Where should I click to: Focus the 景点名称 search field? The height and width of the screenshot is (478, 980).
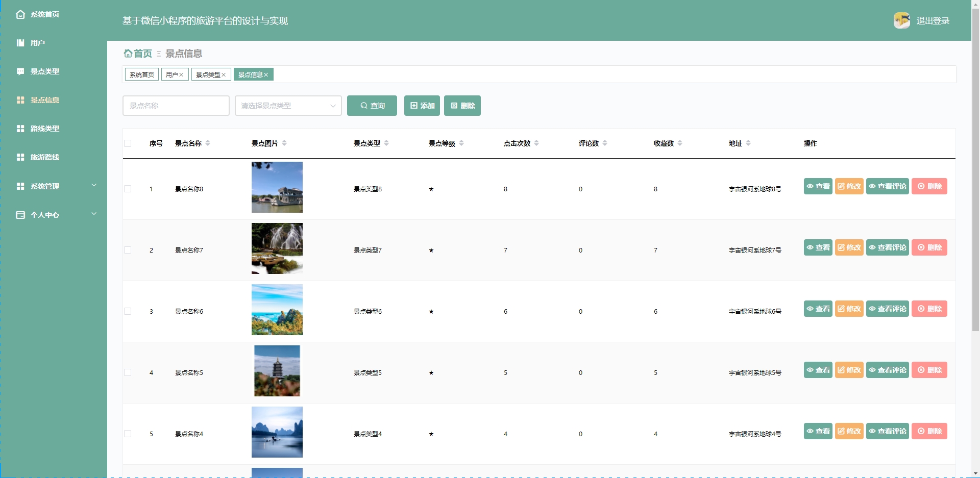point(176,106)
